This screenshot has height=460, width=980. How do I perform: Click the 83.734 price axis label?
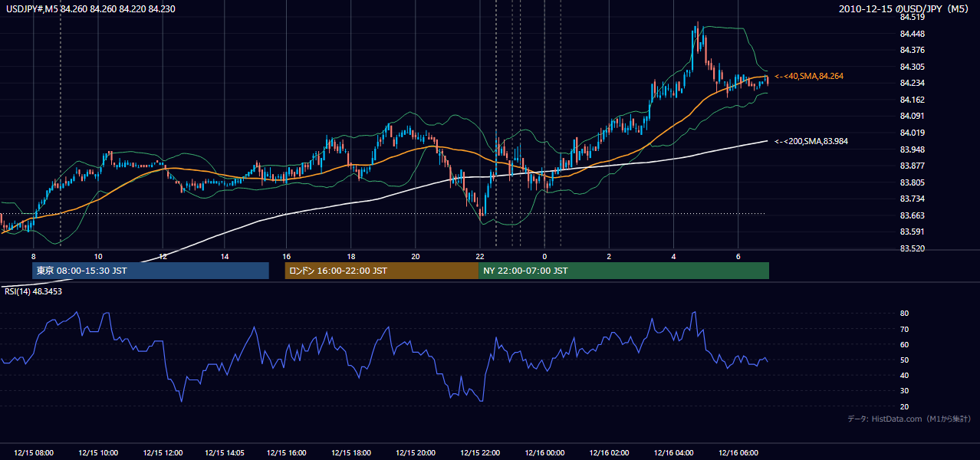912,199
